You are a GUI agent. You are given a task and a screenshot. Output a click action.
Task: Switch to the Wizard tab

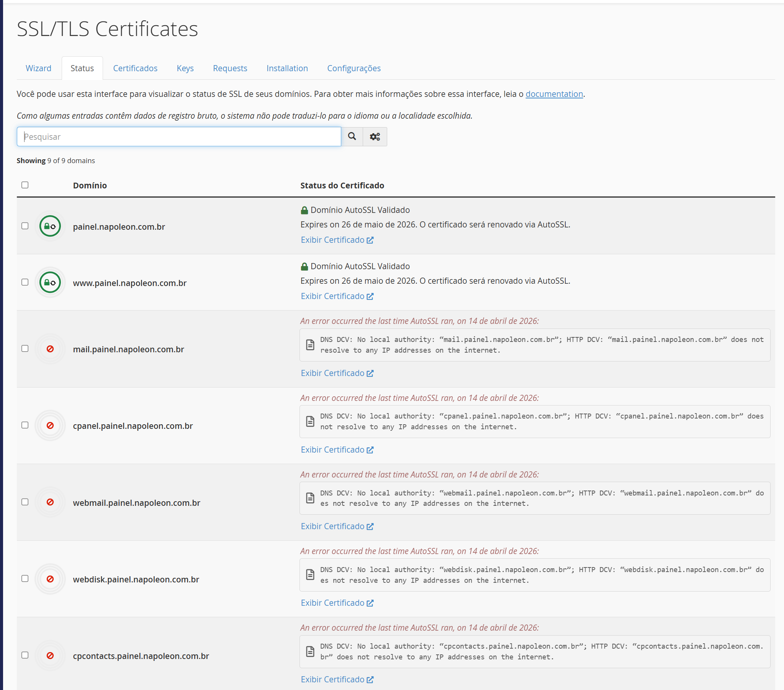pos(38,68)
